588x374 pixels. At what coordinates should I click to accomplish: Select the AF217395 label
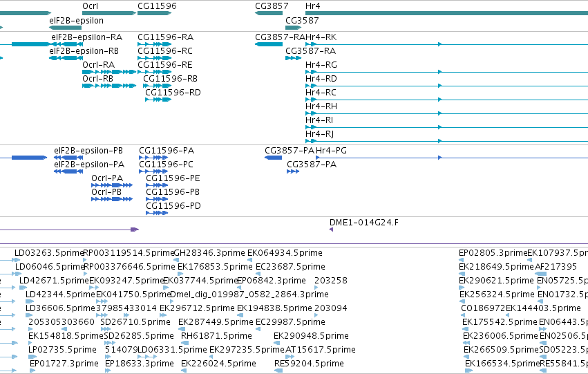coord(556,267)
